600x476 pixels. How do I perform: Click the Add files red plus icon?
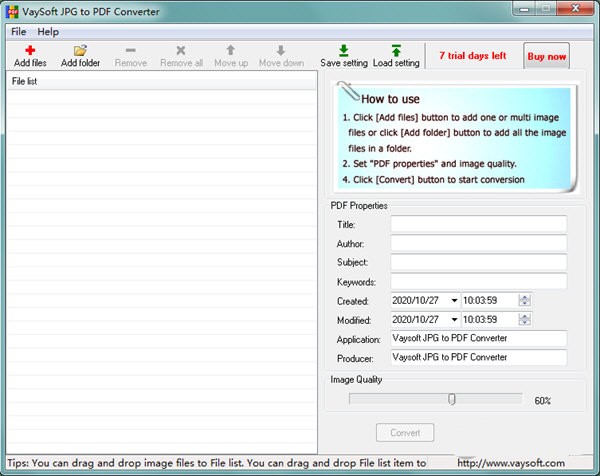(30, 50)
